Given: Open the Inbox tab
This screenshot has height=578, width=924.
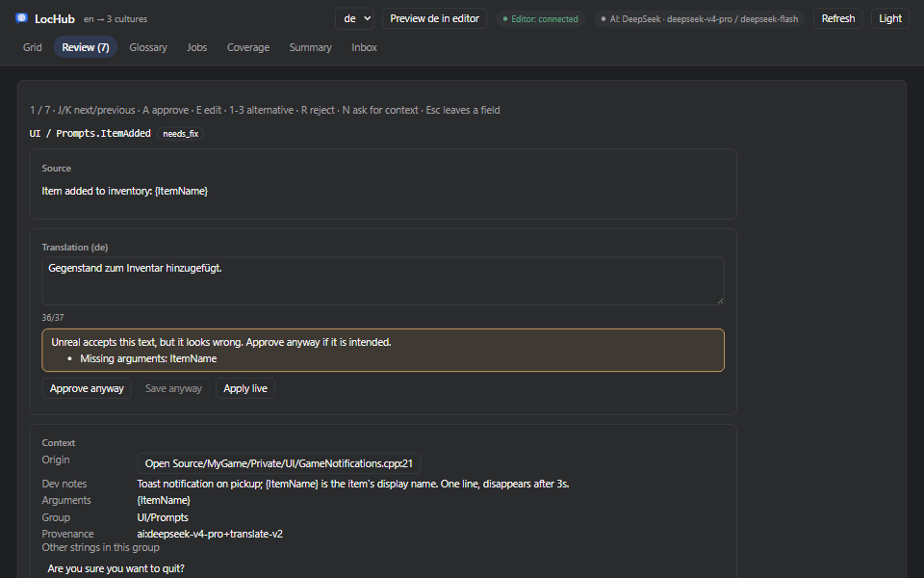Looking at the screenshot, I should pyautogui.click(x=364, y=47).
